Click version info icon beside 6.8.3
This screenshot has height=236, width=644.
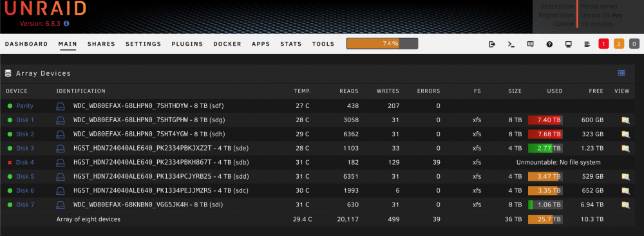coord(66,23)
